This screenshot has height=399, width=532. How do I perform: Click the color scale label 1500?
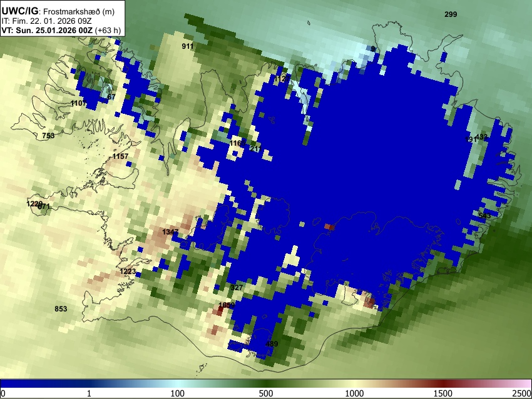coord(443,393)
